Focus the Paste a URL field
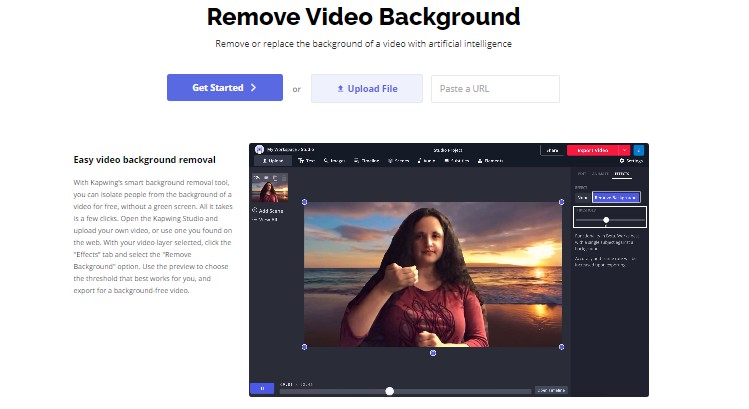Image resolution: width=749 pixels, height=409 pixels. 495,89
